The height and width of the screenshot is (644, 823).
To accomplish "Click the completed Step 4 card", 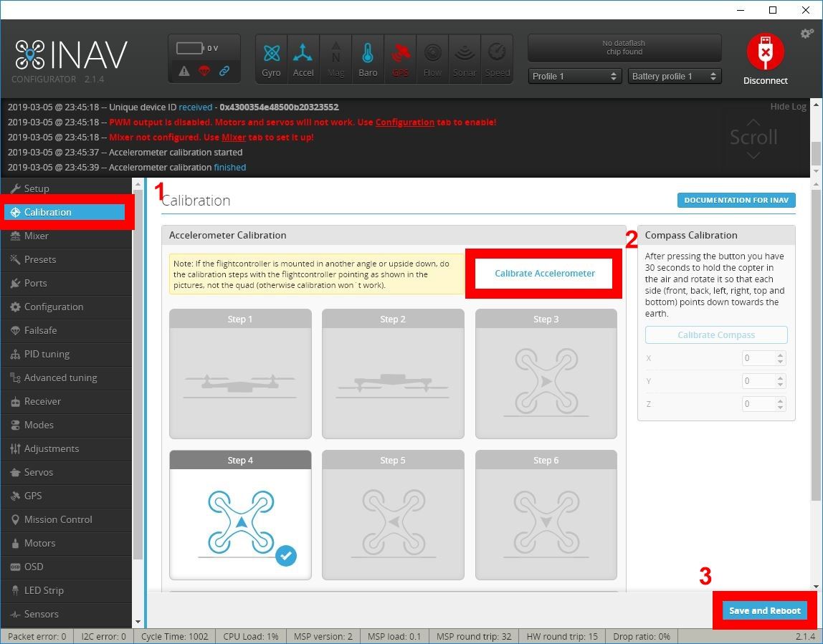I will 240,515.
